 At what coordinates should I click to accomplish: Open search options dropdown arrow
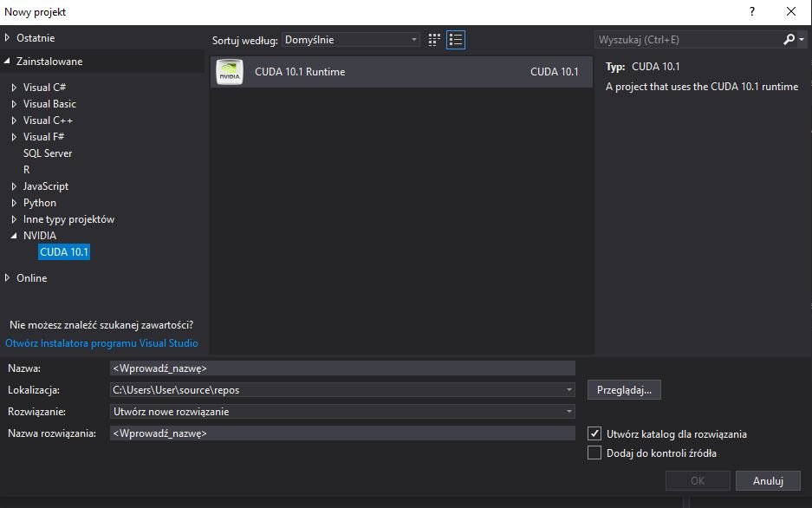pos(802,39)
